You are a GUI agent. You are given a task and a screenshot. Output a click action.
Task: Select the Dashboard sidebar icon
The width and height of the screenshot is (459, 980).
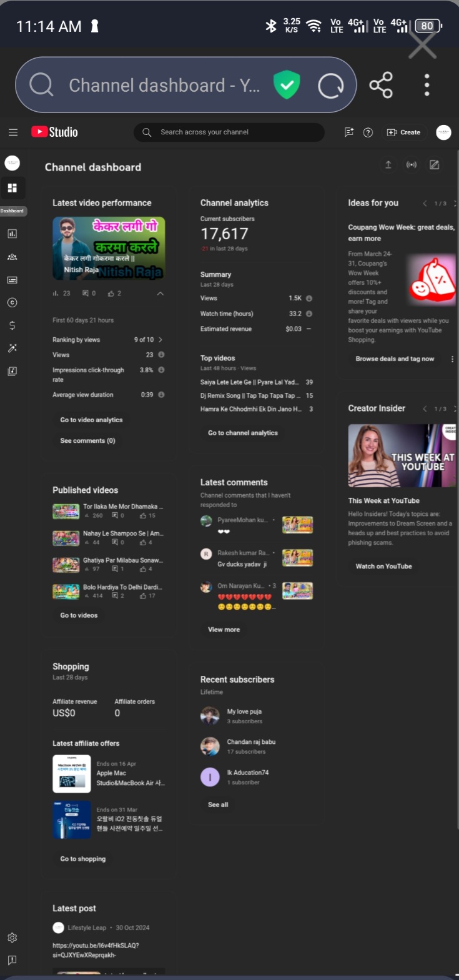point(12,188)
